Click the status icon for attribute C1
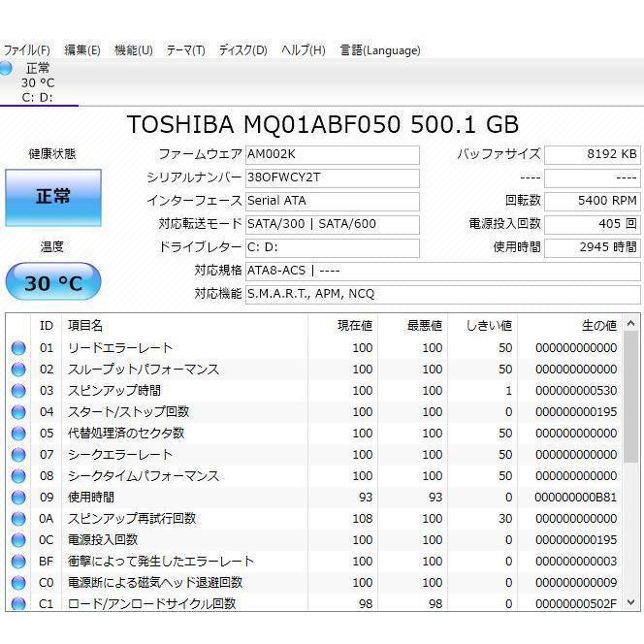The image size is (644, 644). pyautogui.click(x=18, y=603)
